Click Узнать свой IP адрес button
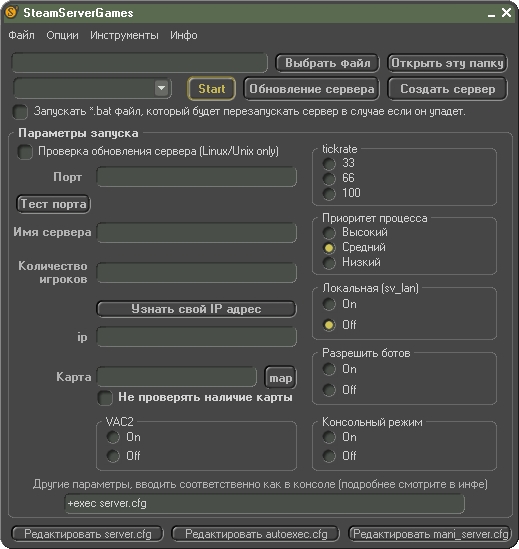 point(196,309)
